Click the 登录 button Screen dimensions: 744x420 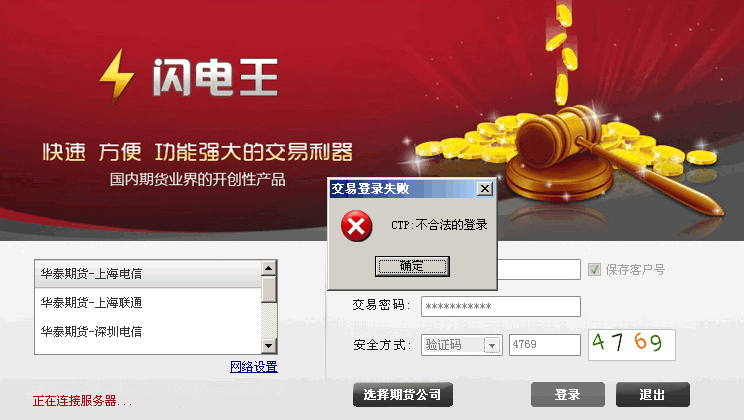point(567,394)
